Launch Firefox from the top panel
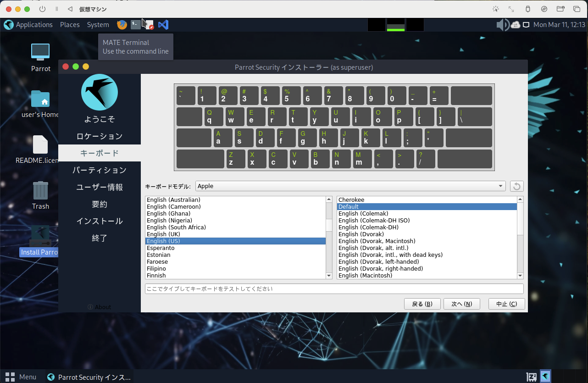588x383 pixels. (122, 24)
